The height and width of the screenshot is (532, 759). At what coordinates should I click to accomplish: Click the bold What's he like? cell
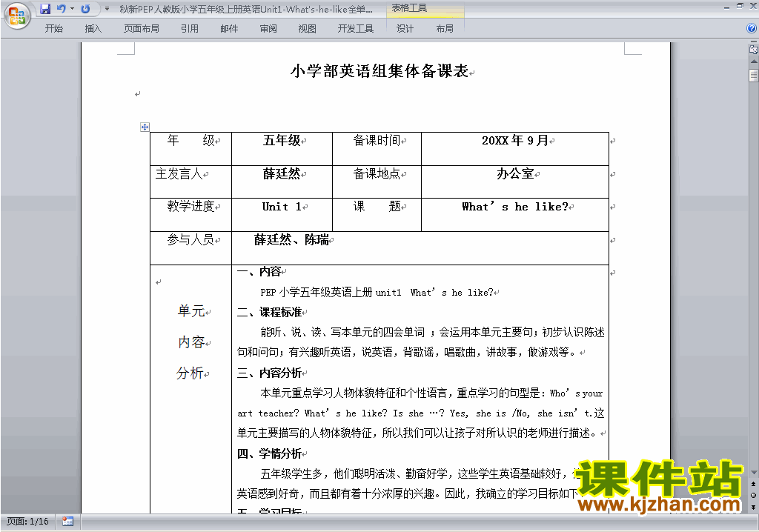(x=515, y=214)
